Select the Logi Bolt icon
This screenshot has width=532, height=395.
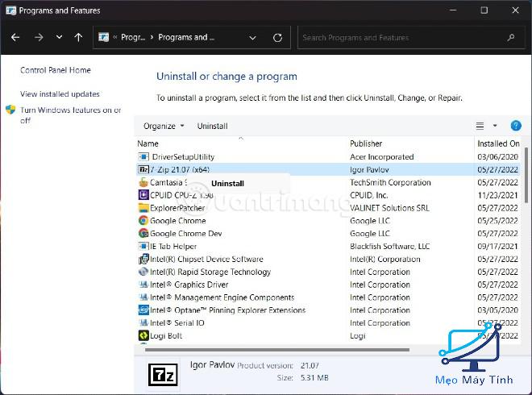click(143, 335)
